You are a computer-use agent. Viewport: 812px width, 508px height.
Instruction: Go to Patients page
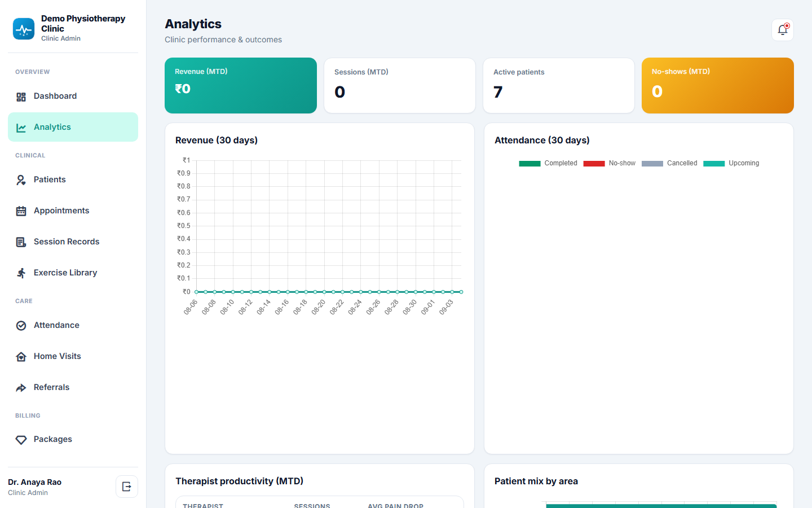click(73, 179)
